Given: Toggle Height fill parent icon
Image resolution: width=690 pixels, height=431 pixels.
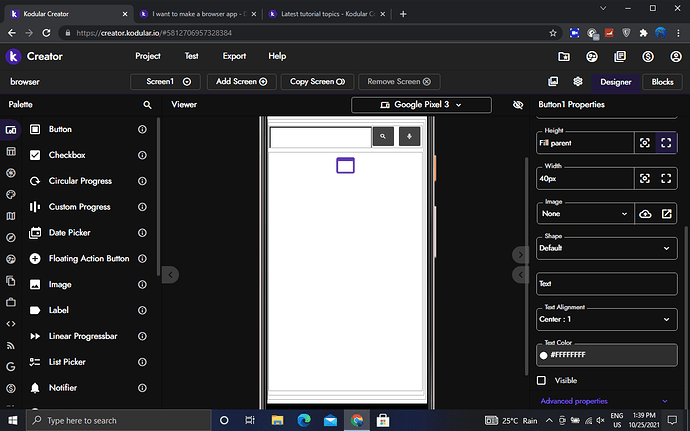Looking at the screenshot, I should [x=666, y=143].
